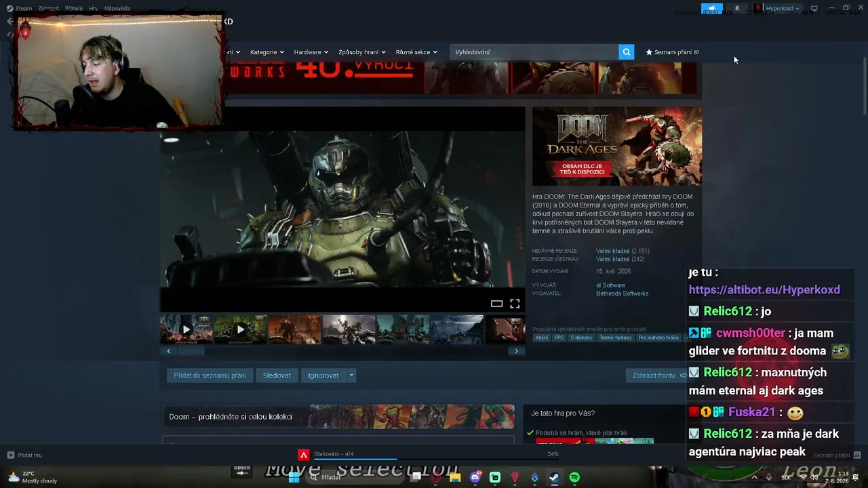Play the first trailer thumbnail
The height and width of the screenshot is (488, 868).
(186, 329)
